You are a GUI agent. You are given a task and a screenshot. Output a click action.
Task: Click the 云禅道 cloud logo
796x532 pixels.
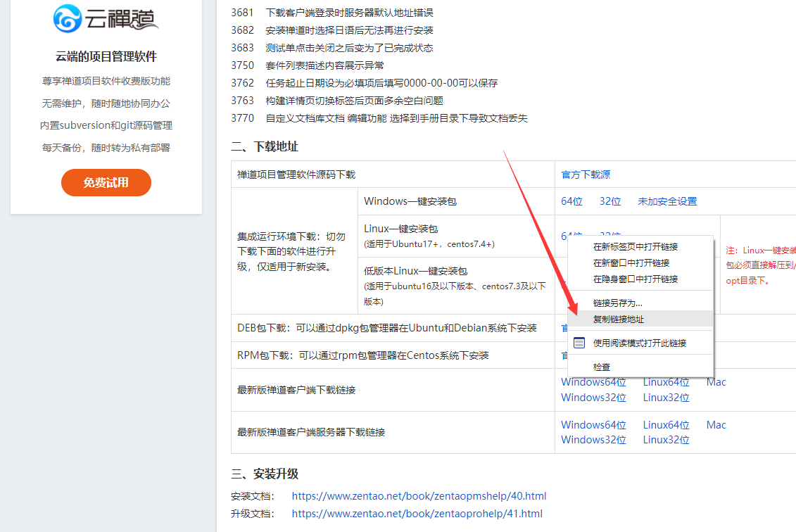(106, 19)
